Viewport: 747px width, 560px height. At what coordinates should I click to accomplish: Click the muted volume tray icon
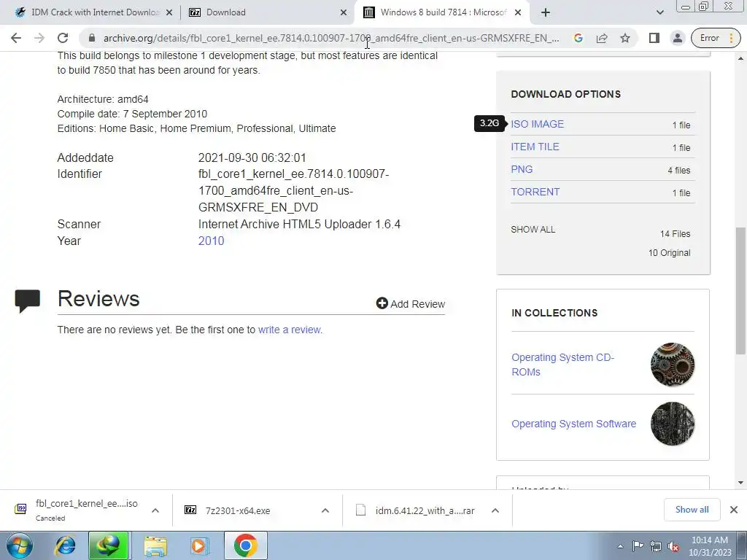point(673,546)
